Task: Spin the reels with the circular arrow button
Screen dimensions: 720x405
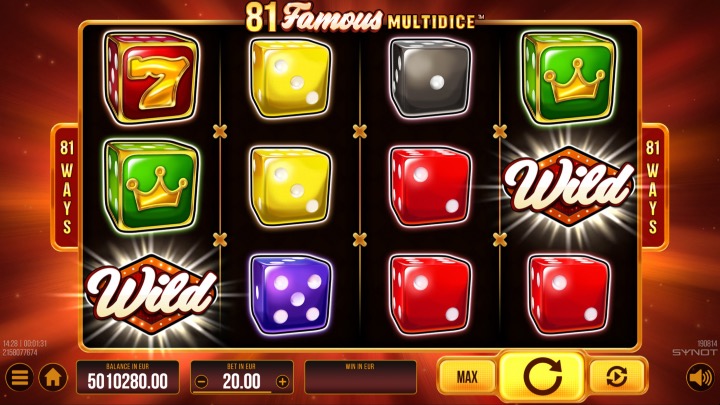Action: (542, 377)
